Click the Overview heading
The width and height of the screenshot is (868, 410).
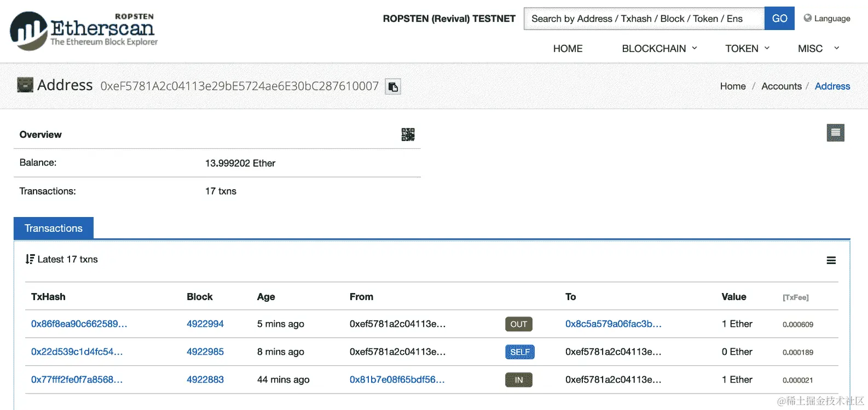(40, 134)
